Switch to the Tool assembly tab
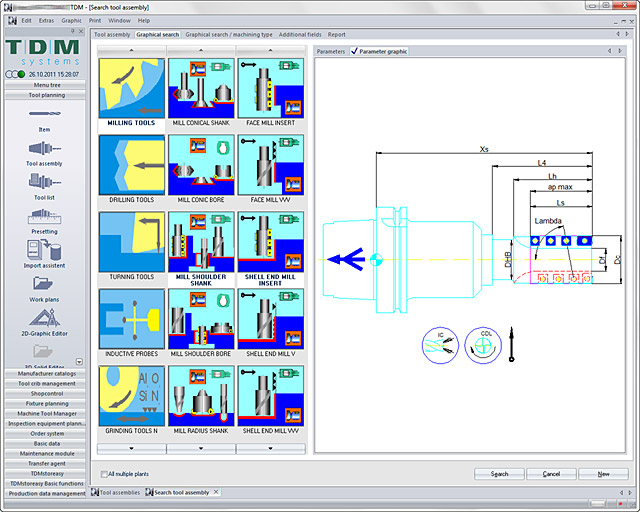Viewport: 640px width, 512px height. (112, 35)
